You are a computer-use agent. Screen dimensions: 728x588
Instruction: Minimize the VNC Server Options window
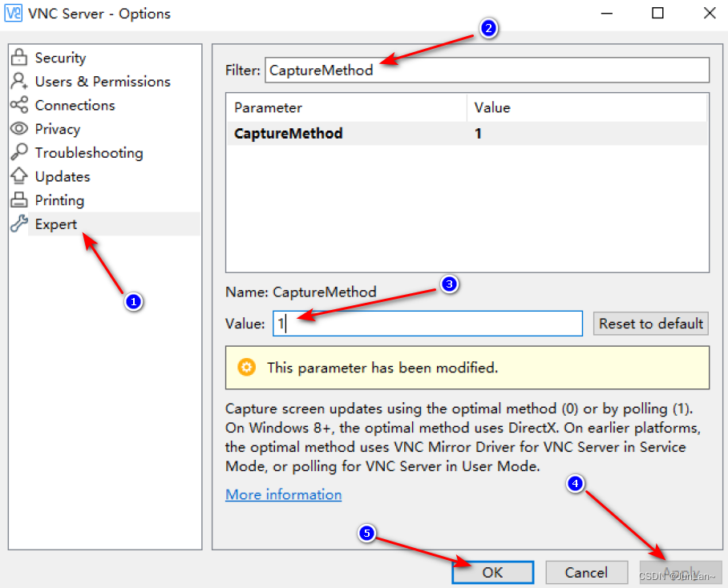607,13
